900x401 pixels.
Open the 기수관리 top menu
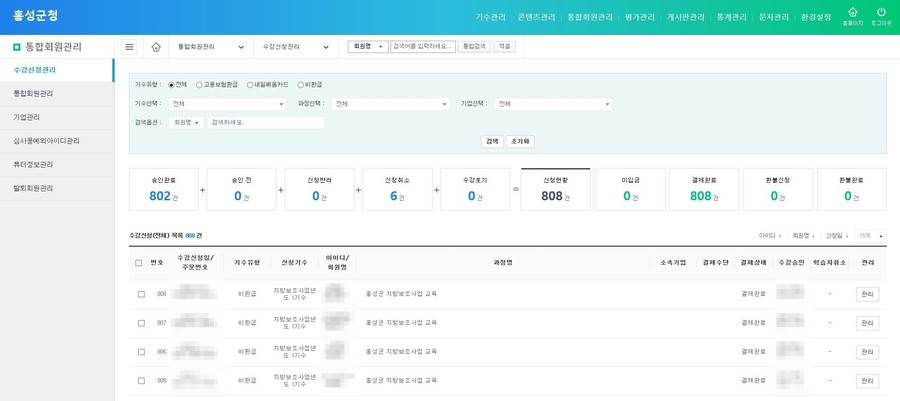[x=490, y=17]
